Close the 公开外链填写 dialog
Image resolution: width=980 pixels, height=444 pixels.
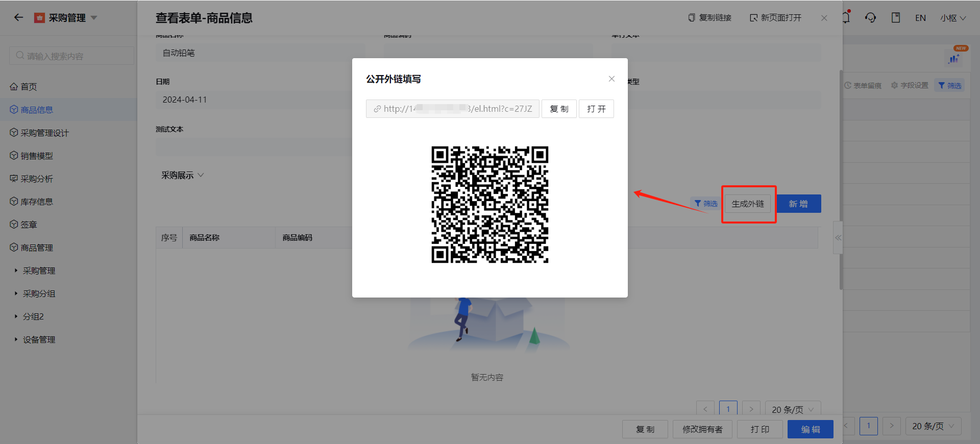[x=611, y=79]
